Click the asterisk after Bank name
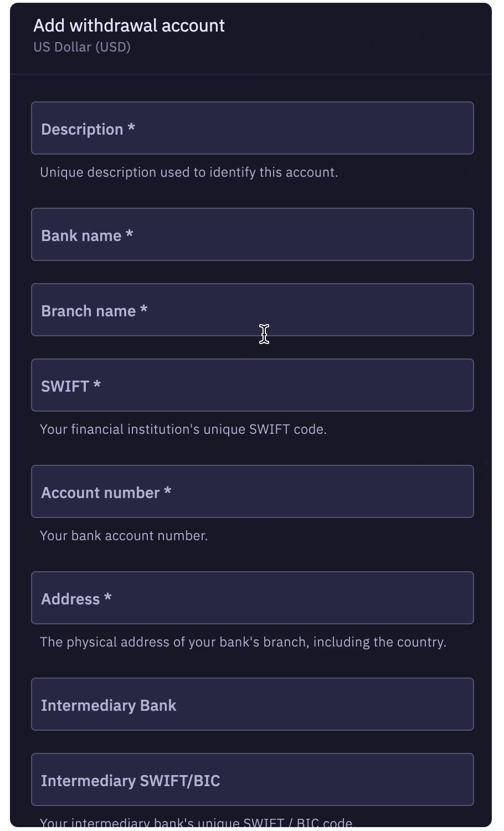504x831 pixels. [x=129, y=234]
